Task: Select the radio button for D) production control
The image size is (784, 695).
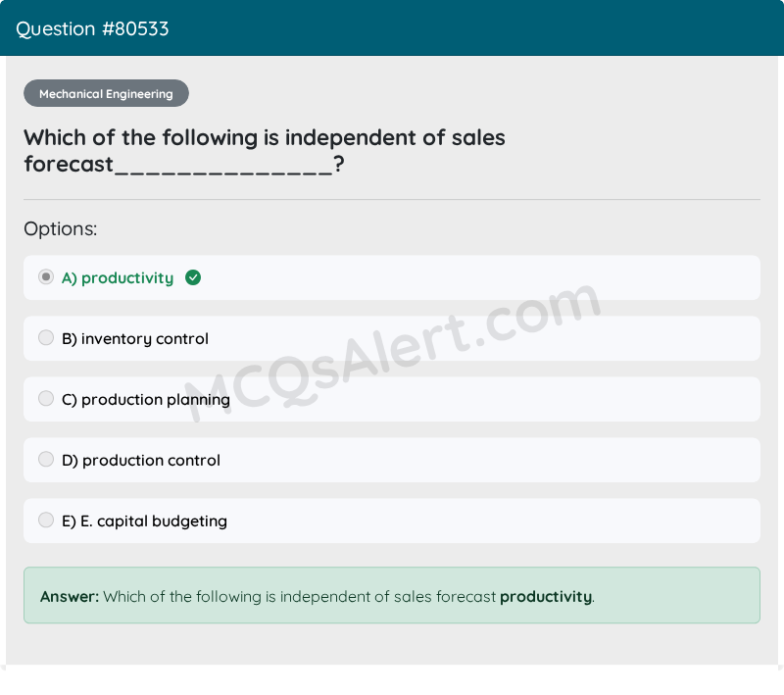Action: [46, 459]
